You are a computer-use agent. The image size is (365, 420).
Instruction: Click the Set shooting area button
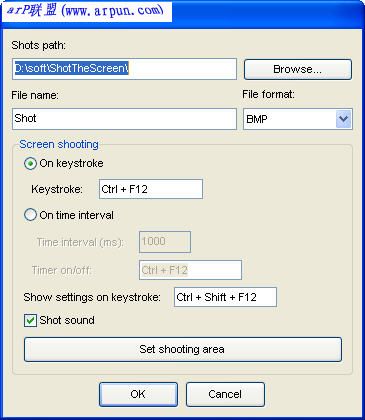[x=183, y=349]
